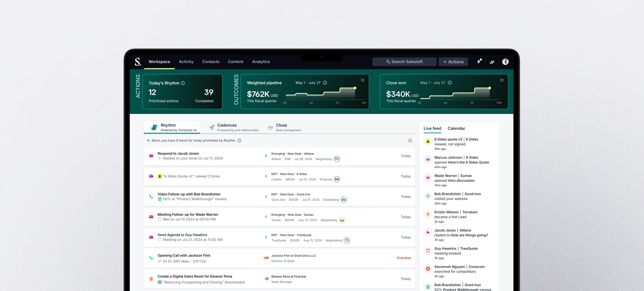Open the Analytics menu item

coord(261,62)
